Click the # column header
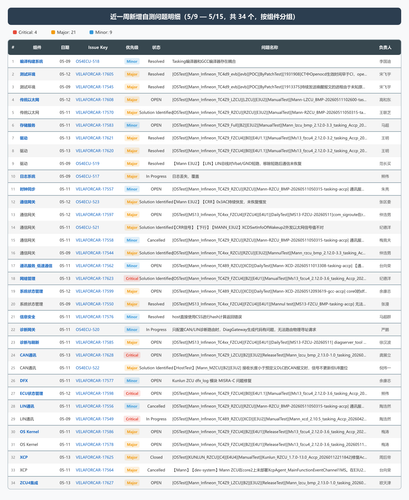This screenshot has height=500, width=409. pyautogui.click(x=13, y=47)
